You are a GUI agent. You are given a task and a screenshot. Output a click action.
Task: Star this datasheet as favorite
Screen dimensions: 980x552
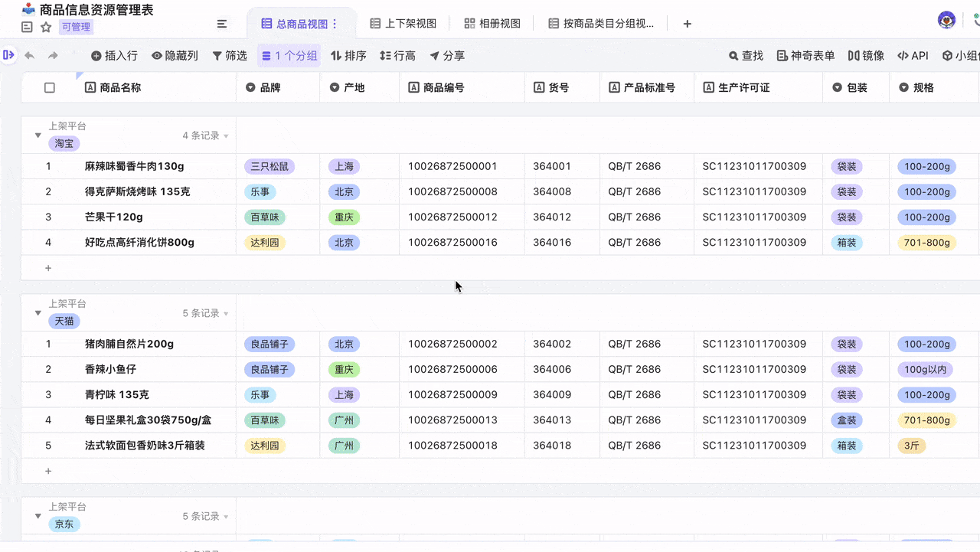46,28
